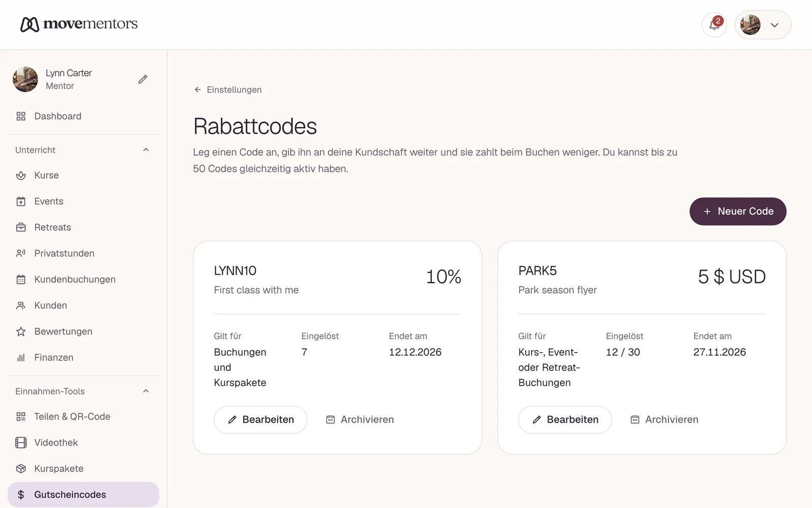Viewport: 812px width, 508px height.
Task: Click the Finanzen bar chart icon
Action: pos(21,357)
